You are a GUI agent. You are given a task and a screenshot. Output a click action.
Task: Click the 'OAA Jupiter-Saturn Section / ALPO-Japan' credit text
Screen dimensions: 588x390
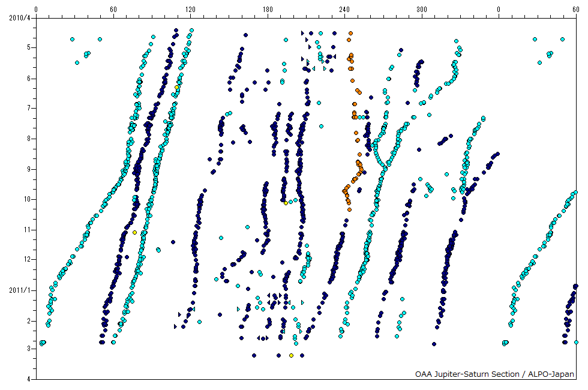click(x=494, y=374)
